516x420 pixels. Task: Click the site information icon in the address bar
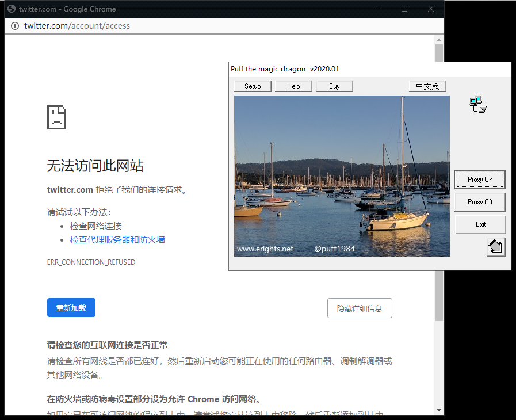click(x=15, y=26)
